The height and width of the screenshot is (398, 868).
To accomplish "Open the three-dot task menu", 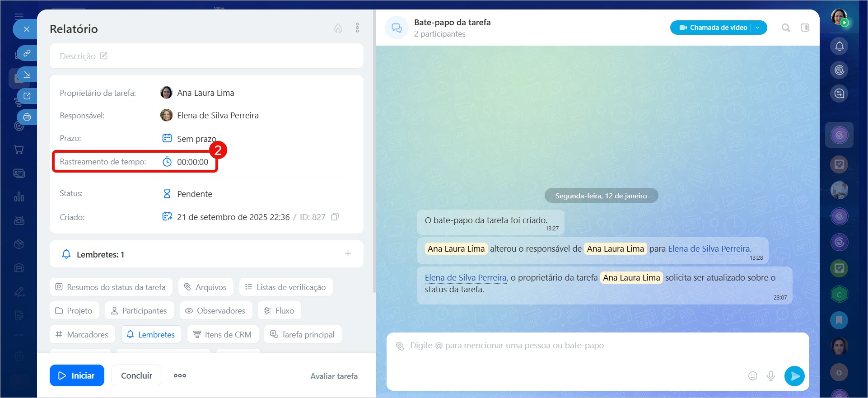I will point(357,28).
